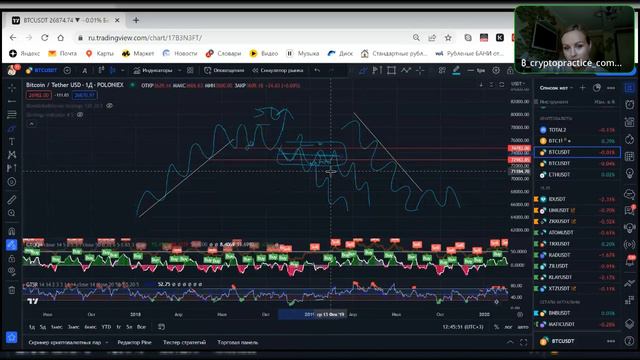Image resolution: width=640 pixels, height=360 pixels.
Task: Open watchlist more options menu
Action: [611, 88]
